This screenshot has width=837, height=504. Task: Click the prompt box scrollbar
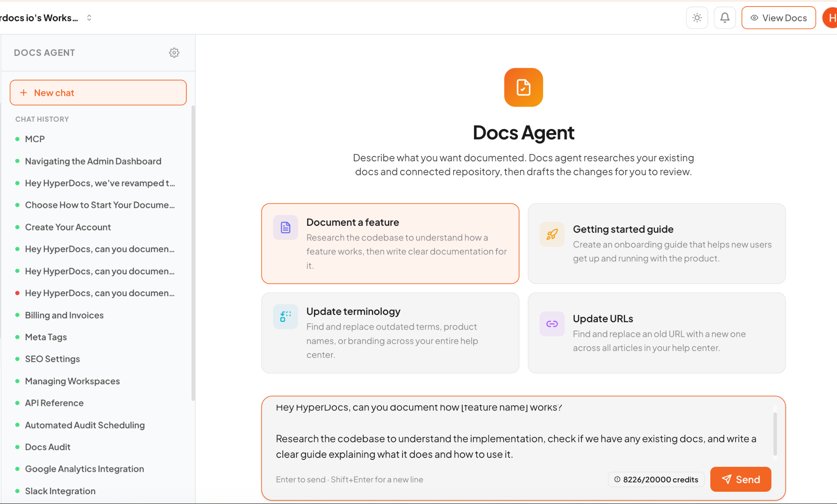click(x=775, y=433)
